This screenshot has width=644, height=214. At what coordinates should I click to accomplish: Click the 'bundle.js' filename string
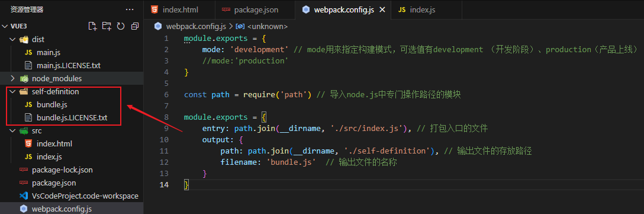click(x=291, y=162)
